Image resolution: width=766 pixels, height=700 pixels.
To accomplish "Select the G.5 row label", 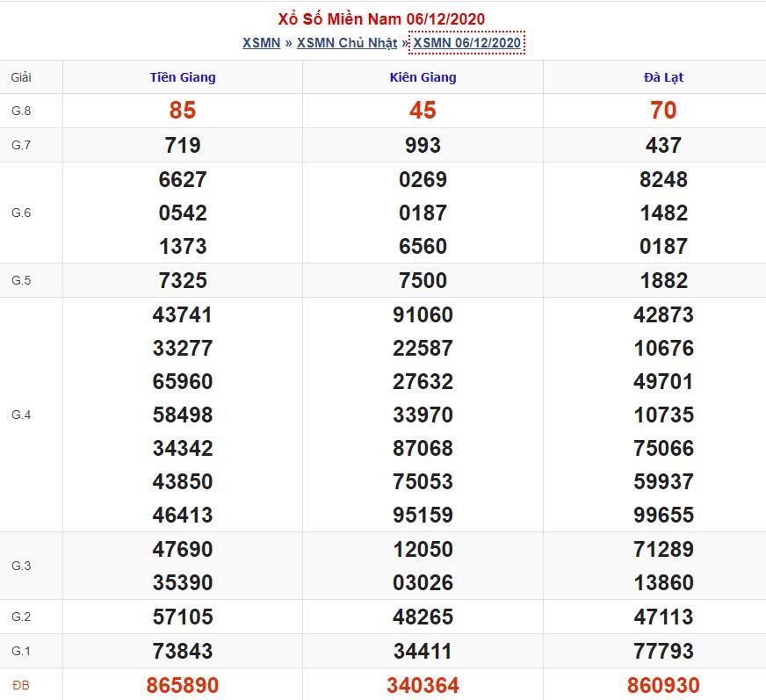I will click(21, 280).
